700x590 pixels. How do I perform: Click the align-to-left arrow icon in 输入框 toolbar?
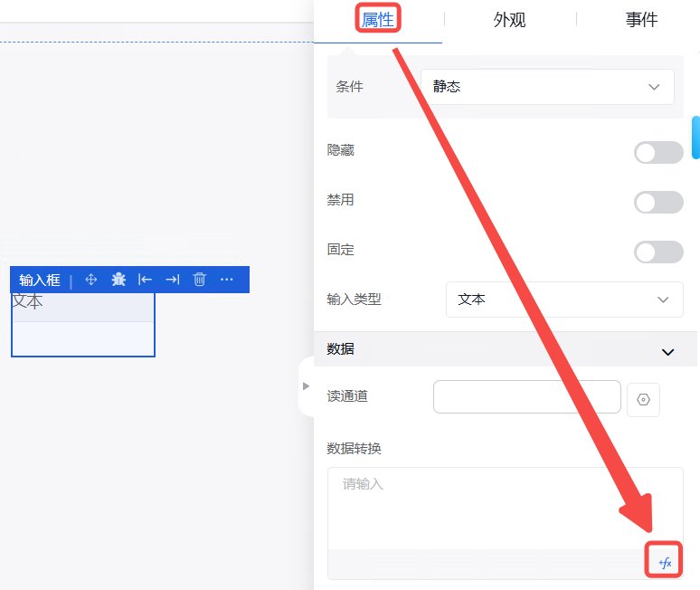click(145, 280)
